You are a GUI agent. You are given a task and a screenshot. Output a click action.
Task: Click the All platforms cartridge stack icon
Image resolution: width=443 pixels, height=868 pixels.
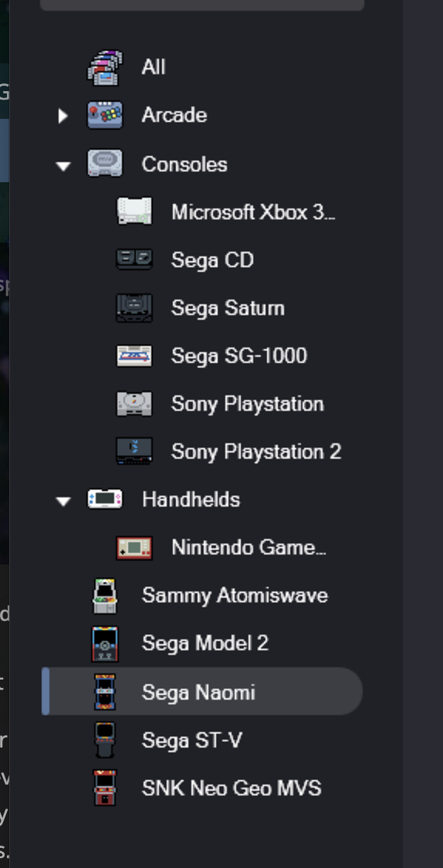point(105,67)
